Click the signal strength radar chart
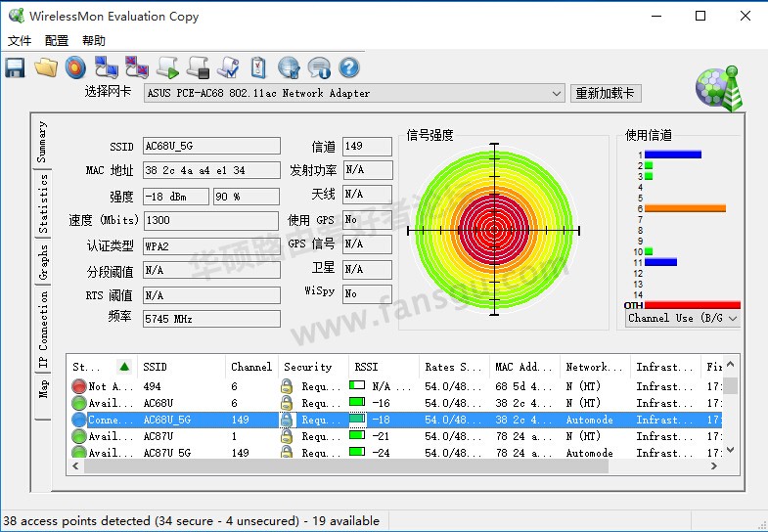The height and width of the screenshot is (532, 768). click(x=494, y=230)
